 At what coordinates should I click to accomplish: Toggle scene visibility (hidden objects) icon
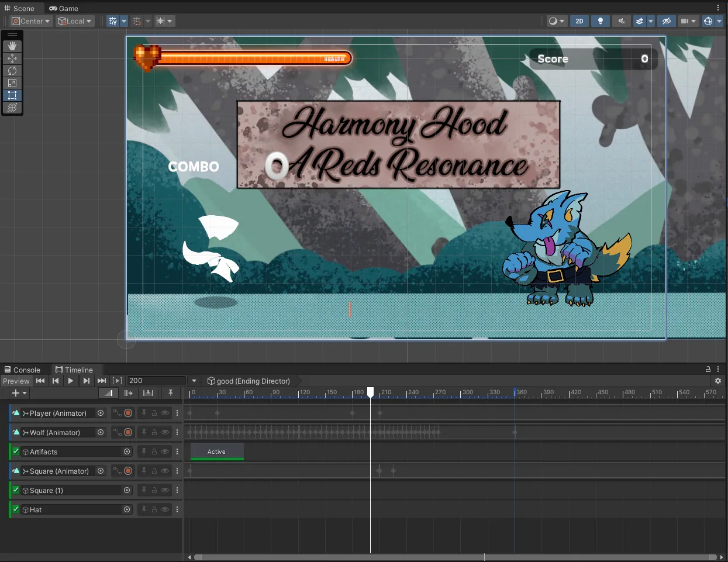[666, 21]
